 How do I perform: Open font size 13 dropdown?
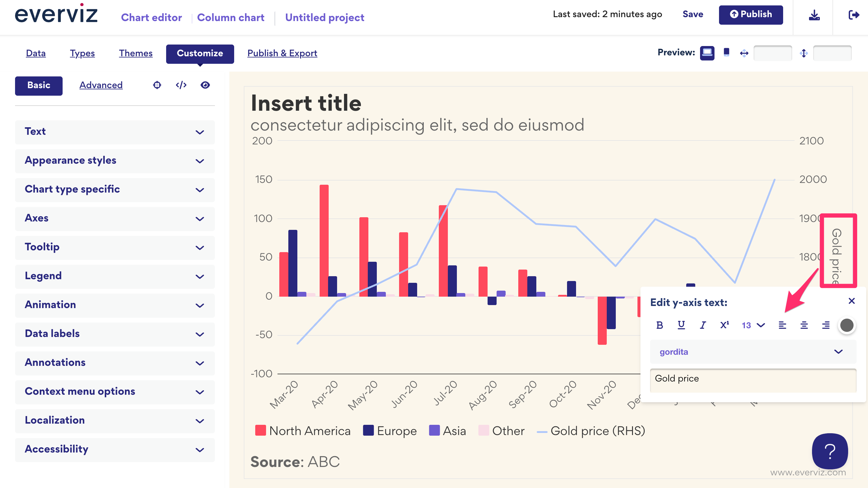(753, 325)
